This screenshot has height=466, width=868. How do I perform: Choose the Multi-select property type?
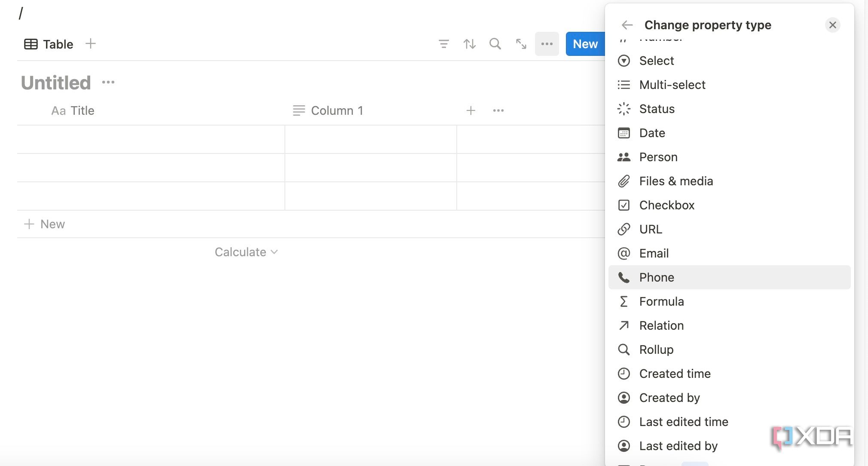point(729,85)
